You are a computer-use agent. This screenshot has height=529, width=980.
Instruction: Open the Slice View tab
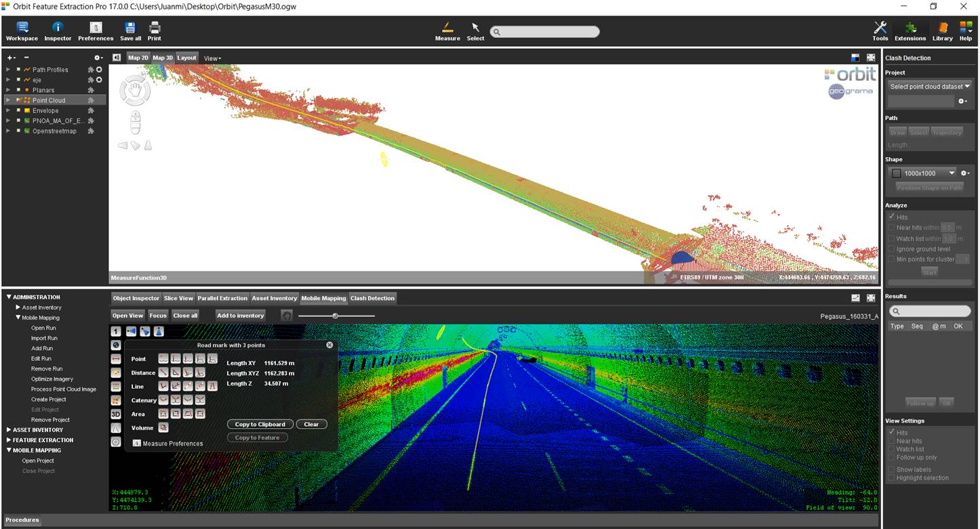pyautogui.click(x=179, y=298)
